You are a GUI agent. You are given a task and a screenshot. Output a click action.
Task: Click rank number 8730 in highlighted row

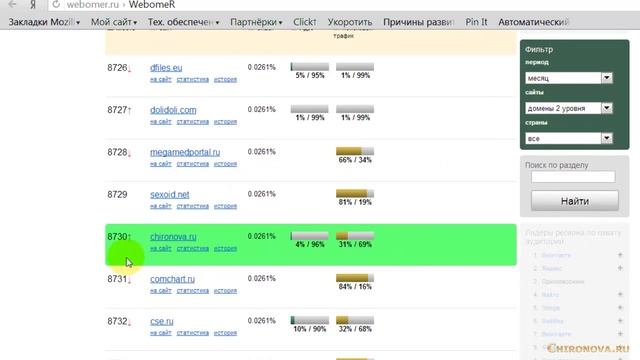(117, 237)
